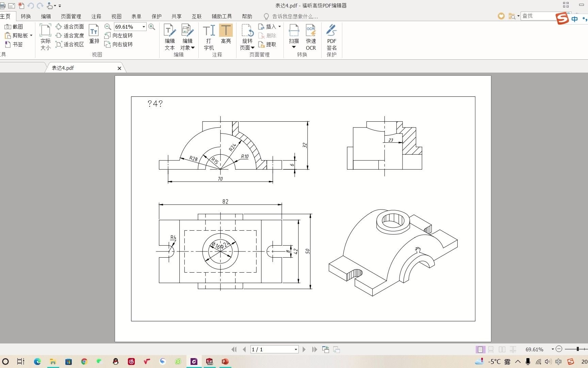Enable 重排 reflow mode
Screen dimensions: 588x368
pyautogui.click(x=94, y=35)
